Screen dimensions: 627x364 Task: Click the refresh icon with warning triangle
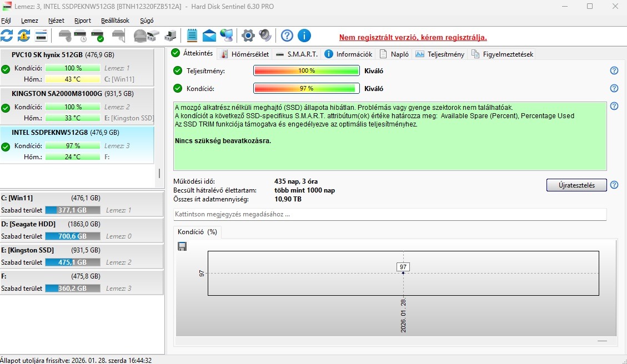[24, 36]
